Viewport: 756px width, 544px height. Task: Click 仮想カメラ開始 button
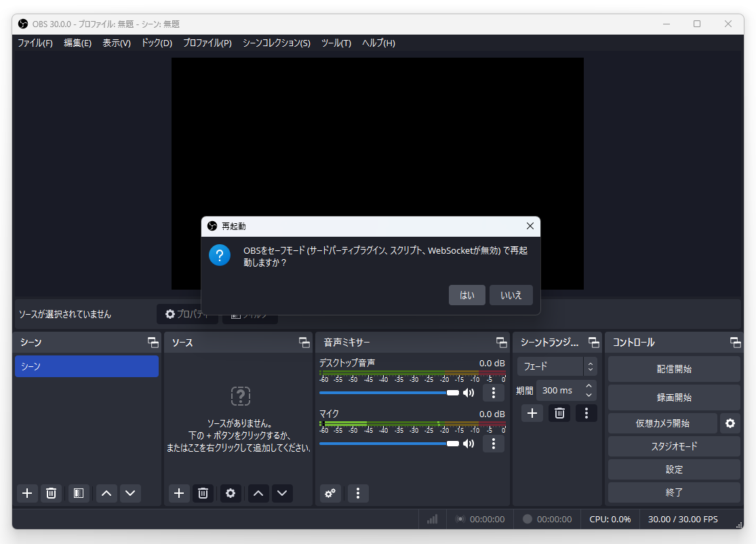point(662,423)
